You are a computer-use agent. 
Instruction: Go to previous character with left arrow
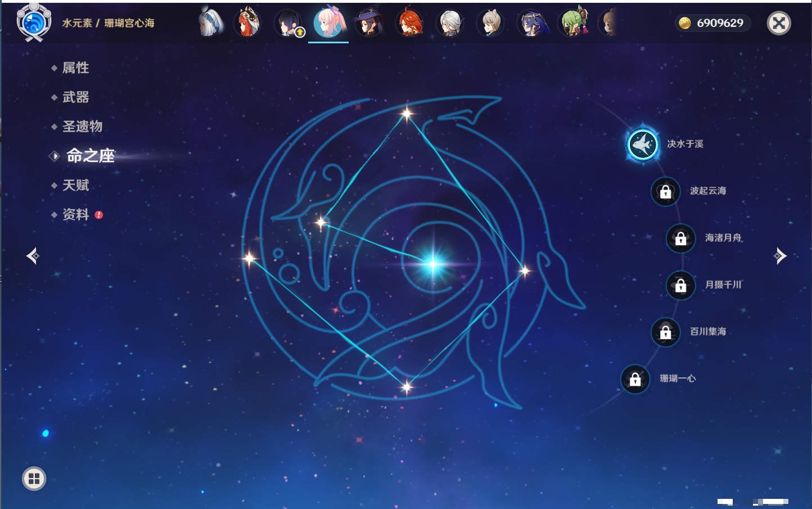click(33, 256)
